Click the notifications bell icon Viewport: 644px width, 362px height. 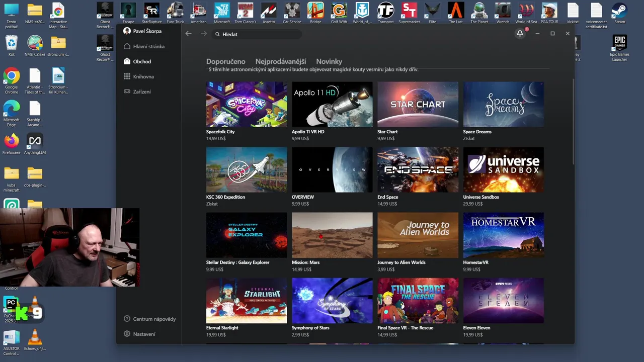[x=520, y=33]
